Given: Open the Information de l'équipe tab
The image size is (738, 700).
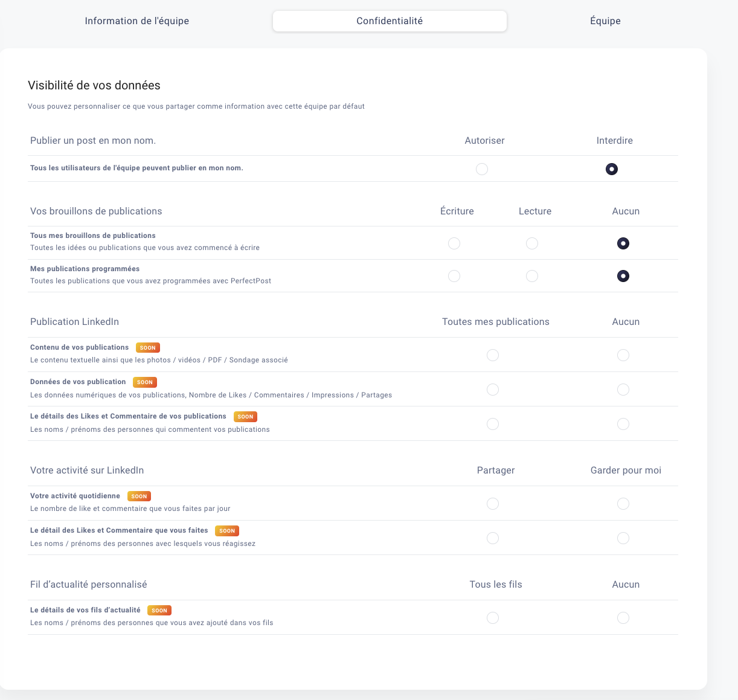Looking at the screenshot, I should 137,21.
